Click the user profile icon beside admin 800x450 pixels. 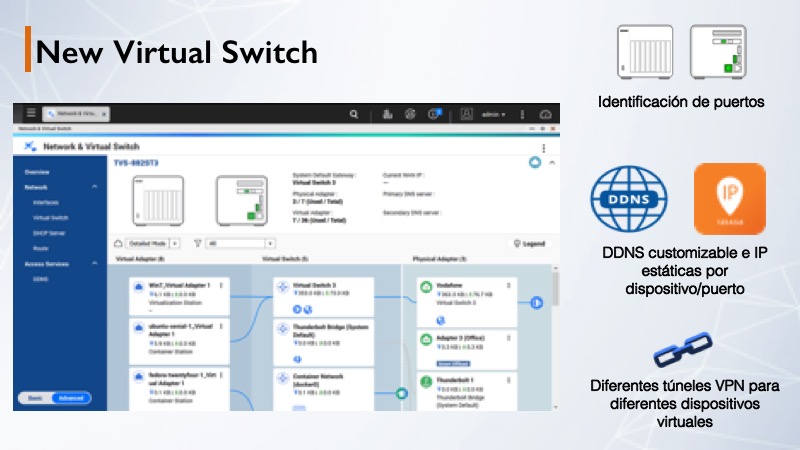coord(466,114)
